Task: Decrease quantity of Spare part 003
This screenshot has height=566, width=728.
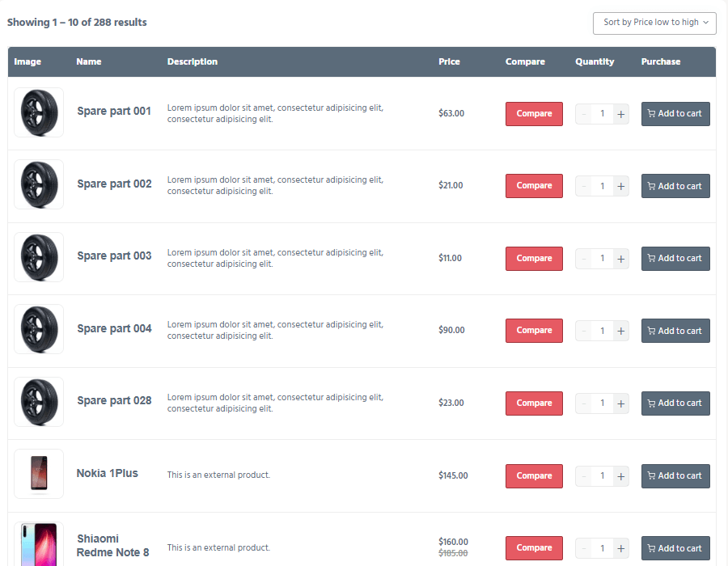Action: coord(583,259)
